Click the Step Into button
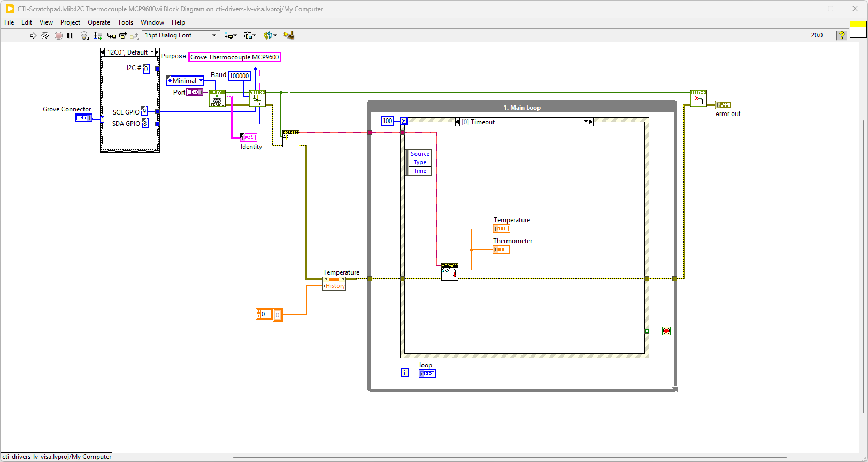The image size is (868, 462). click(111, 35)
